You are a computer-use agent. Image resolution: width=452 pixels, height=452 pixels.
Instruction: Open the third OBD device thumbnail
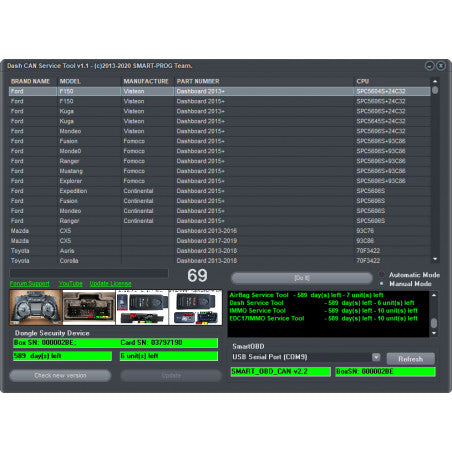pyautogui.click(x=142, y=307)
